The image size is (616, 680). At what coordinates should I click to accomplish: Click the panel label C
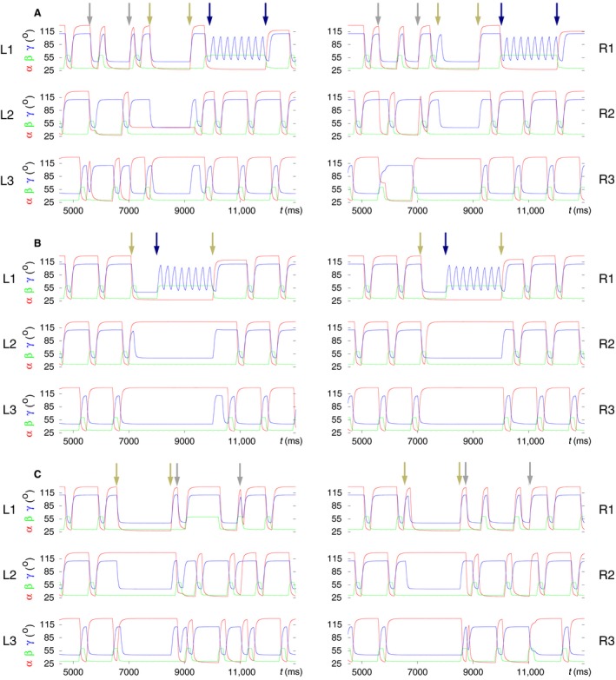(37, 474)
